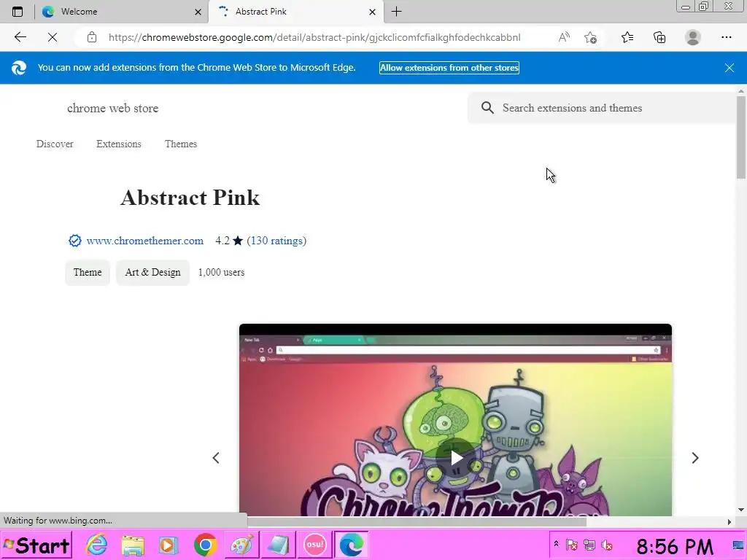This screenshot has height=560, width=747.
Task: Click the address bar URL
Action: [314, 37]
